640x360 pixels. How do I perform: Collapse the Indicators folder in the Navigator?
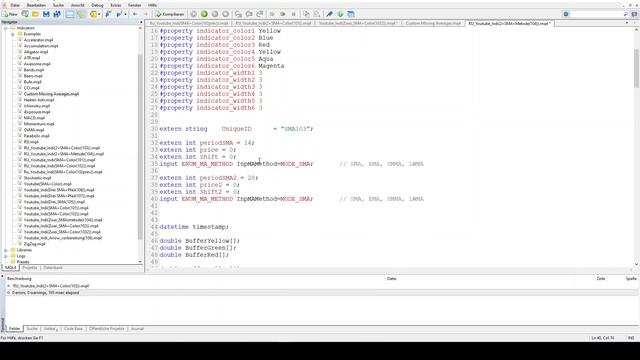(x=6, y=28)
